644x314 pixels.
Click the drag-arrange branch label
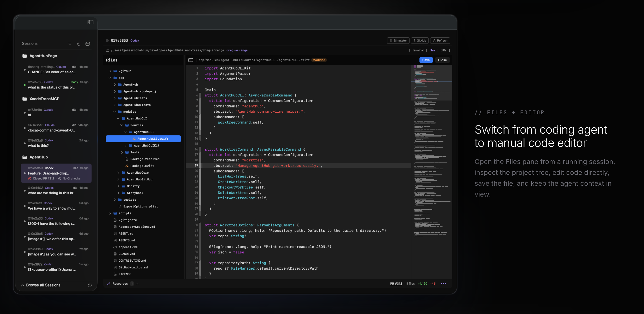click(x=237, y=50)
